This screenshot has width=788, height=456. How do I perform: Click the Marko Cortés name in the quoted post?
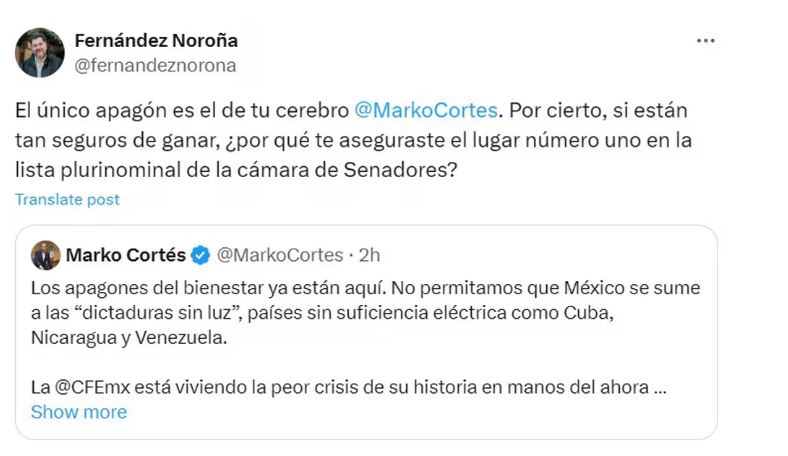[125, 255]
